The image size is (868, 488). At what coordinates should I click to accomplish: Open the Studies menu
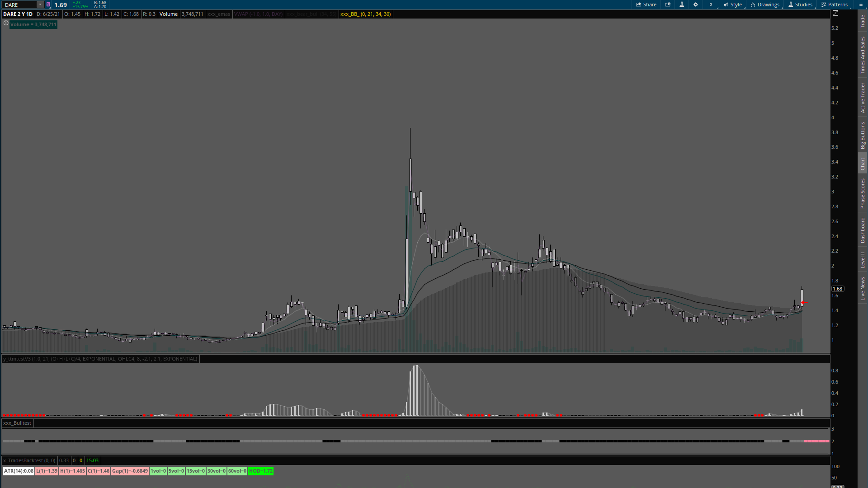(800, 5)
